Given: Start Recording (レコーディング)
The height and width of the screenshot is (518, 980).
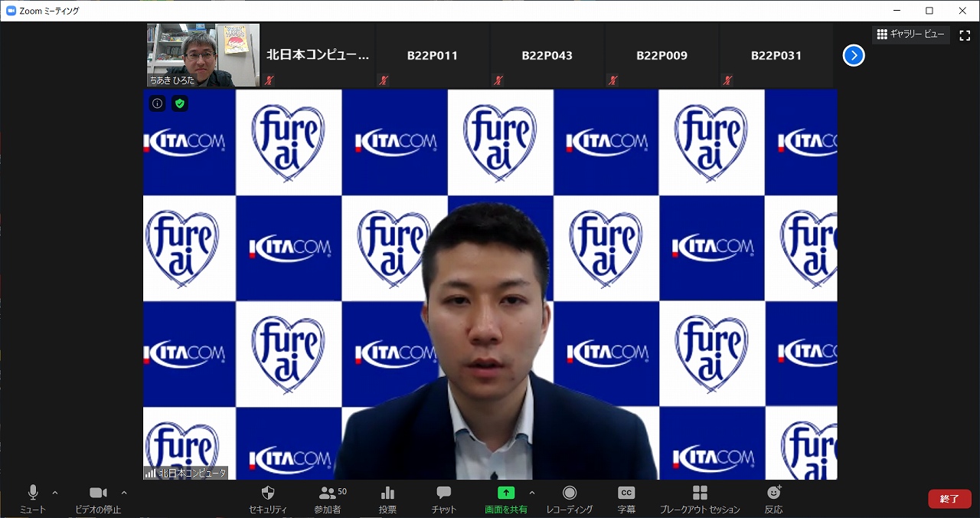Looking at the screenshot, I should click(569, 493).
